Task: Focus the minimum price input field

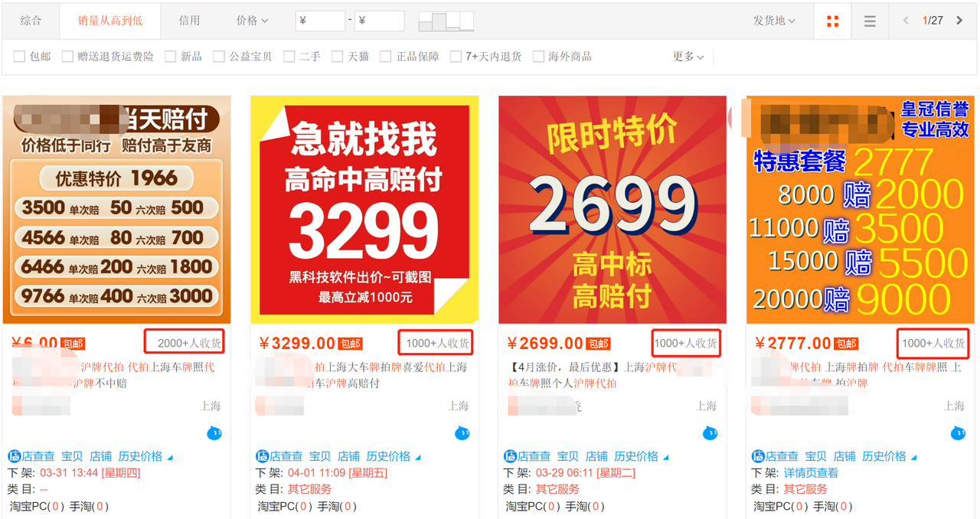Action: (320, 21)
